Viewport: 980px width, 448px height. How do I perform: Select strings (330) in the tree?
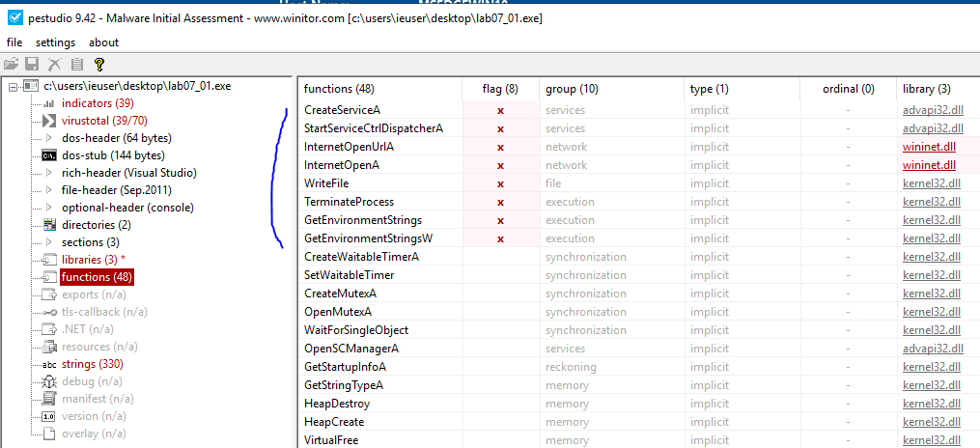[x=93, y=364]
